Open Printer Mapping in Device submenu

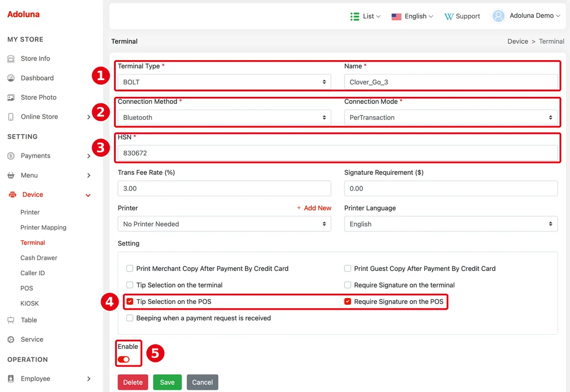(x=43, y=227)
